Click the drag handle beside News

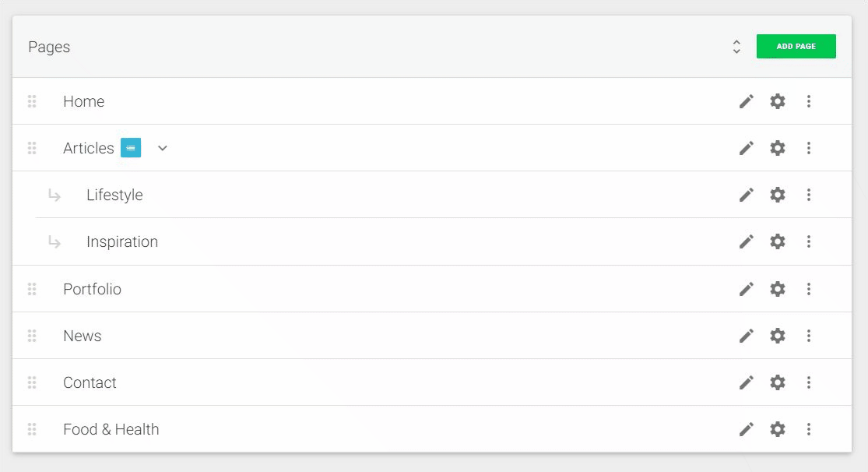pyautogui.click(x=32, y=336)
